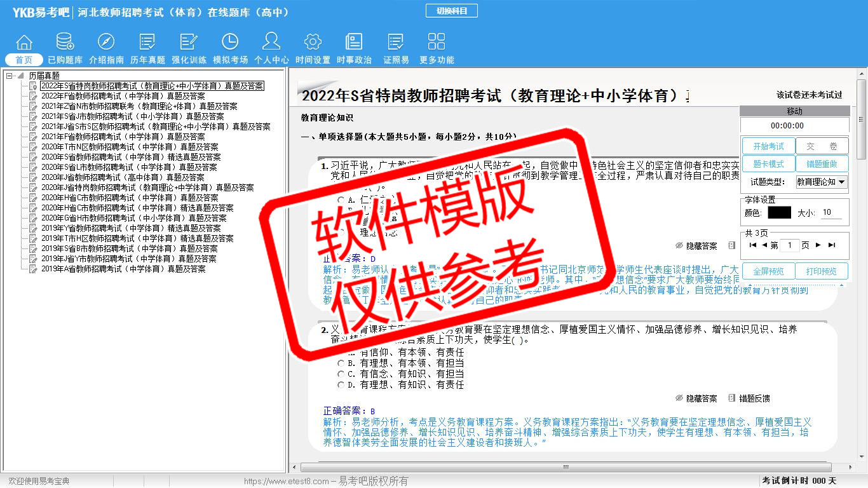Click the 交卷 button
The image size is (868, 488).
pos(822,146)
